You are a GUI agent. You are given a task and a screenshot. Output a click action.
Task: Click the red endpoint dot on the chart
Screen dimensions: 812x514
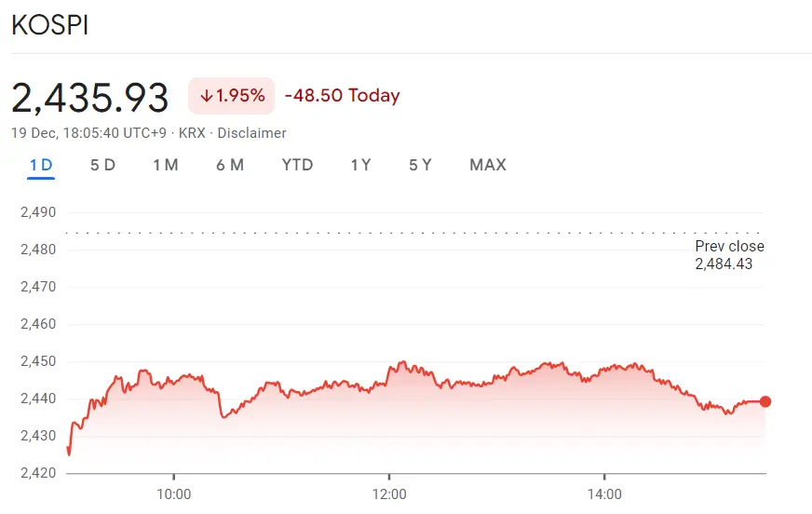[x=765, y=401]
